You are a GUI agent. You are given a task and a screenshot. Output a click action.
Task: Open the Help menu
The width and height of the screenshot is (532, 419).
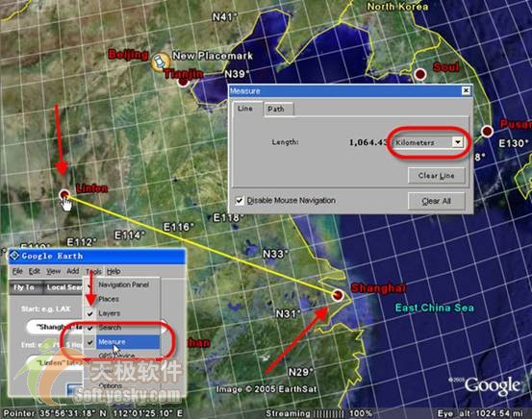coord(114,271)
